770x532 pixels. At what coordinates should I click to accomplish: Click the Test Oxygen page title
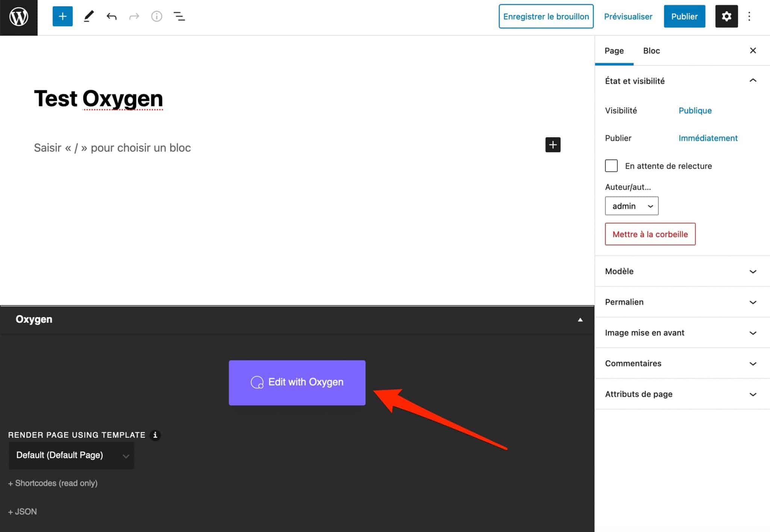(x=99, y=98)
